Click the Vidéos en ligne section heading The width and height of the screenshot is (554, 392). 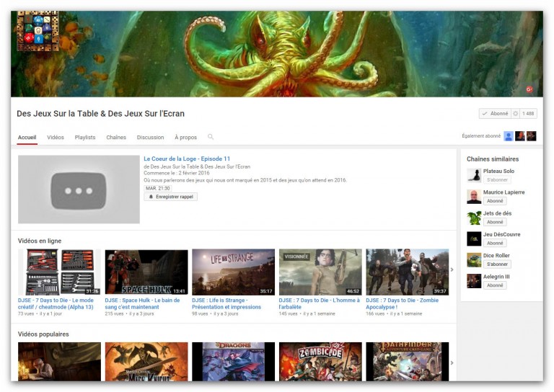(40, 241)
